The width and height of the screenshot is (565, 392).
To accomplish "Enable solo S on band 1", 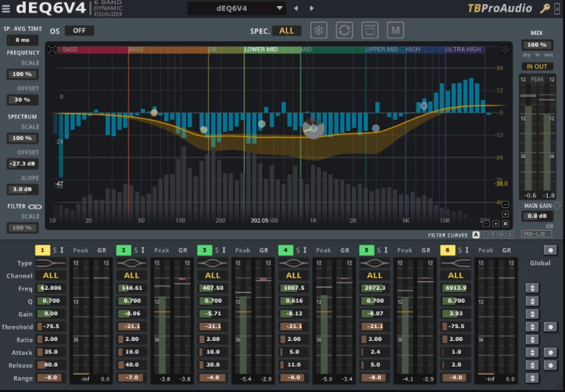I will (54, 250).
